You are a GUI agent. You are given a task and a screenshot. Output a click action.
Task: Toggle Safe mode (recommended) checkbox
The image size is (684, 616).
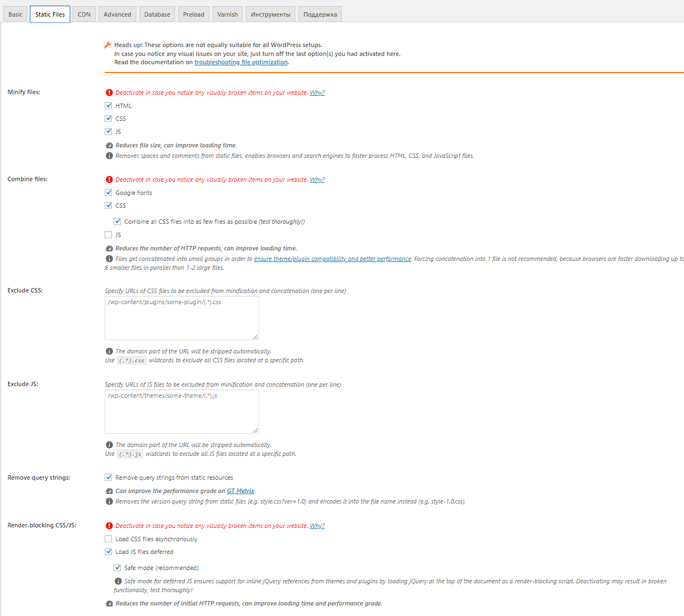117,568
